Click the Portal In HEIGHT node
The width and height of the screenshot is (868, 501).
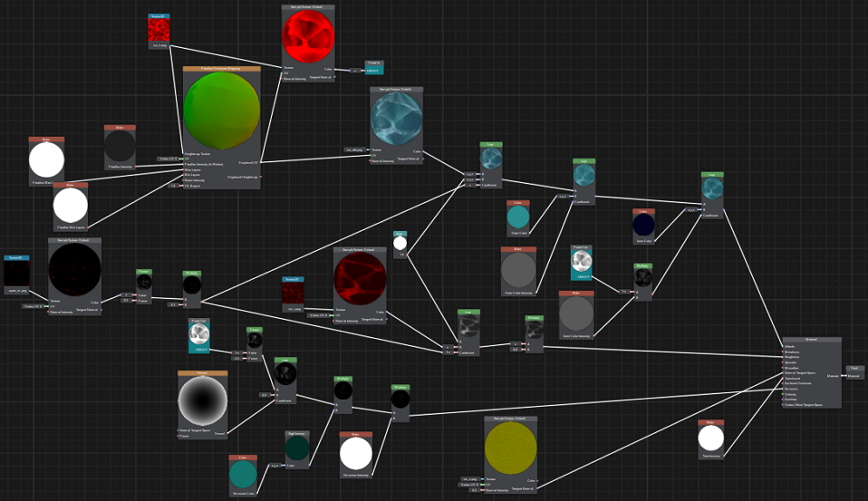(x=374, y=68)
